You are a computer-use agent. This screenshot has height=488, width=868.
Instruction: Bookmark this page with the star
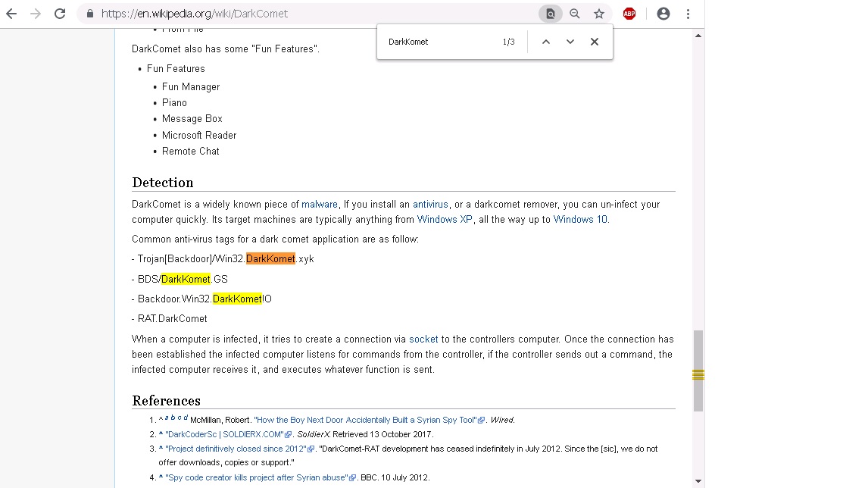click(x=599, y=14)
